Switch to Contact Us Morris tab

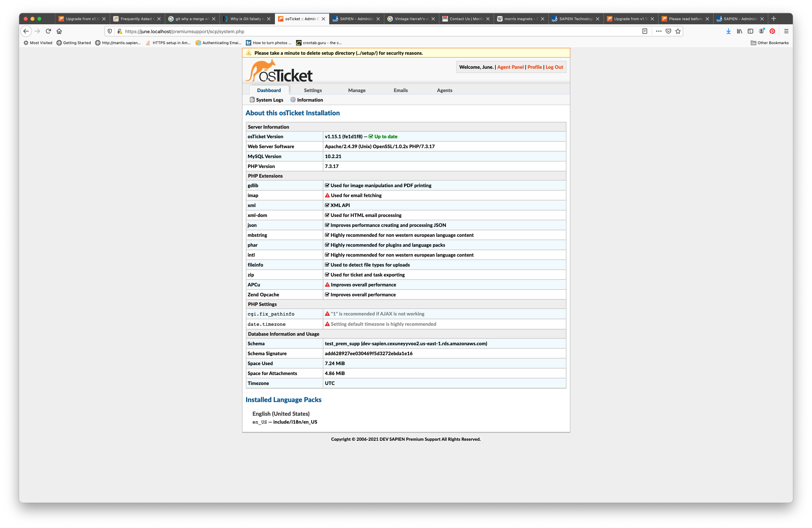(466, 19)
